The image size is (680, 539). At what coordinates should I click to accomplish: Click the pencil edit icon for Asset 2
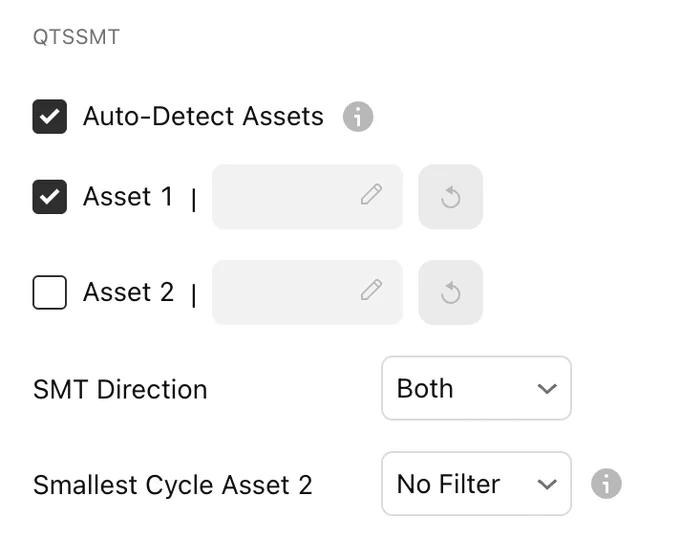371,290
